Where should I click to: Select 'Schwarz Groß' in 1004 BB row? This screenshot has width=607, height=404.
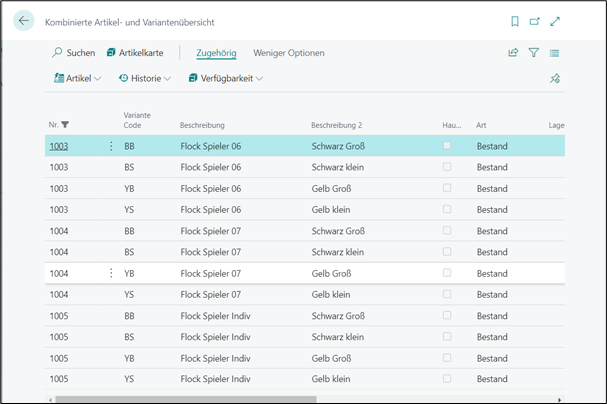(338, 231)
